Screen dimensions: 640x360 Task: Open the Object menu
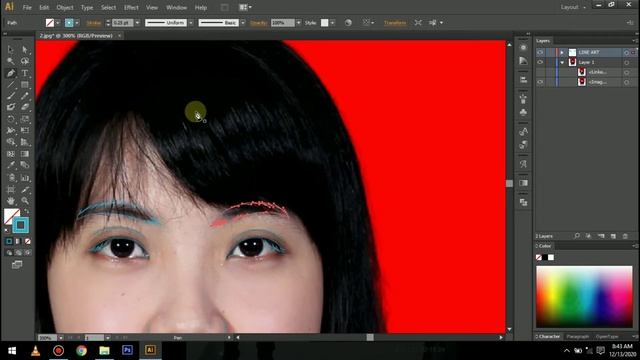point(65,7)
